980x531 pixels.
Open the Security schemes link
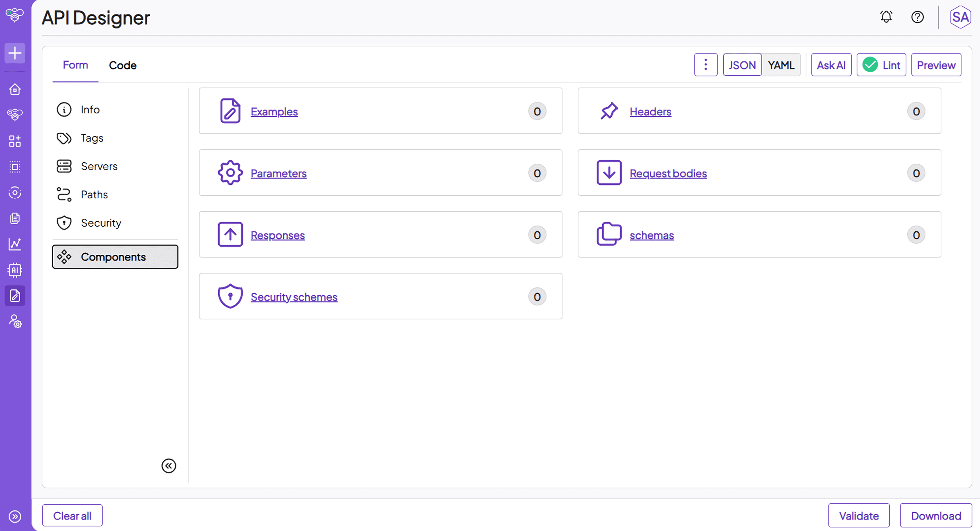(x=294, y=297)
